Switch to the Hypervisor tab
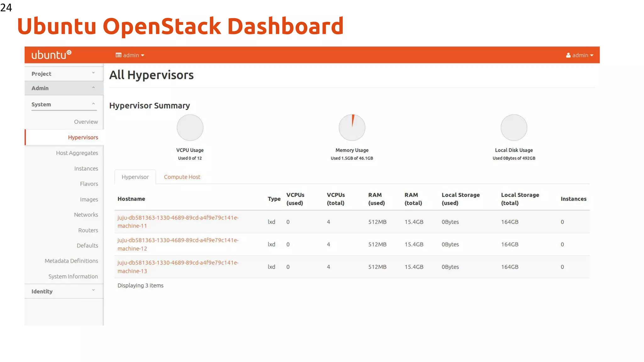This screenshot has width=644, height=362. tap(135, 177)
